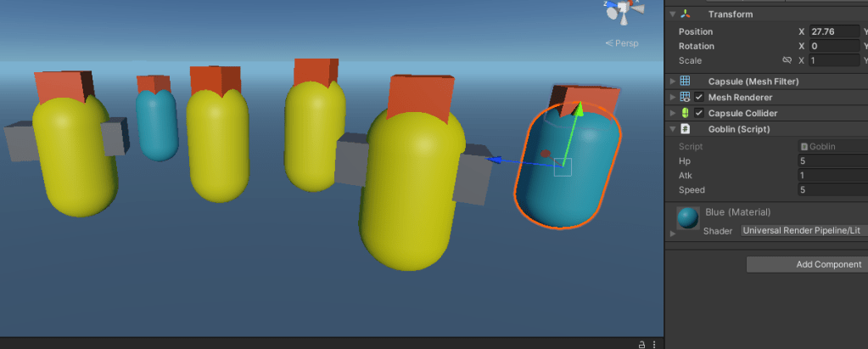Viewport: 868px width, 349px height.
Task: Expand the Capsule (Mesh Filter) component
Action: 673,82
